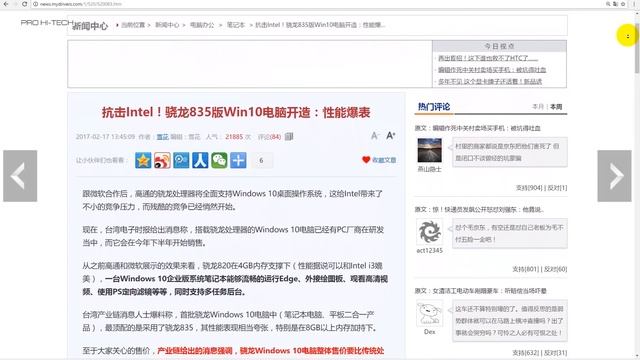Click 电脑办公 breadcrumb link

pyautogui.click(x=202, y=25)
